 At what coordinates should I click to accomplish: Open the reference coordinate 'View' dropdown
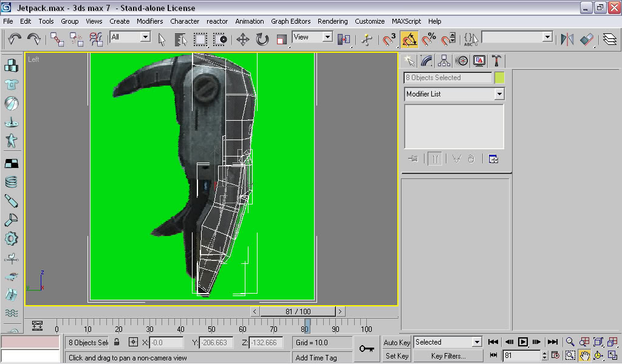[327, 37]
